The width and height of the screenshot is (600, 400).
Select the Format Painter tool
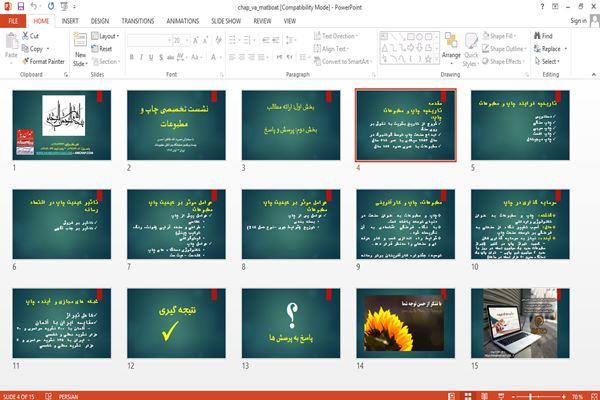(x=43, y=61)
